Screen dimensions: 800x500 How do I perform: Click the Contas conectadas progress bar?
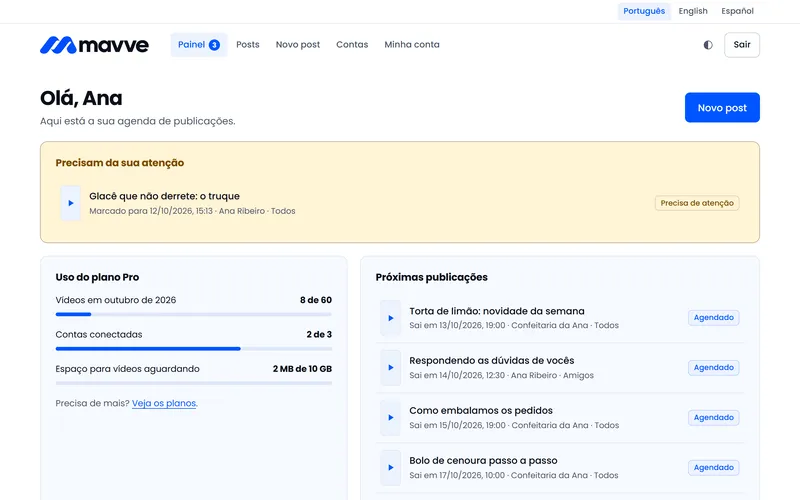[194, 349]
